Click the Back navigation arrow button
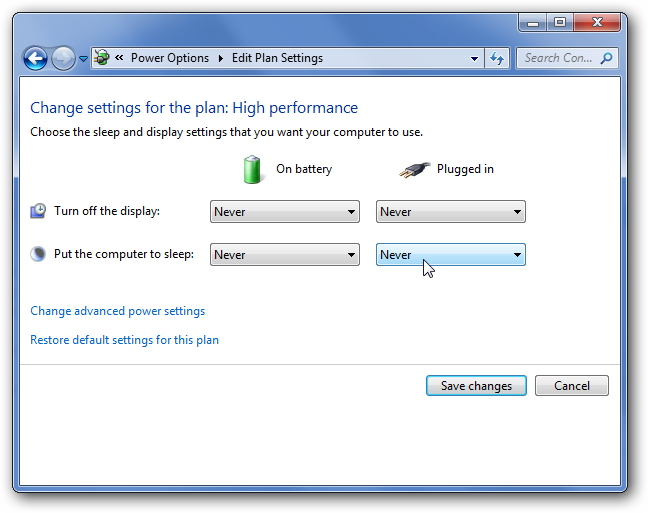This screenshot has height=513, width=648. 35,58
